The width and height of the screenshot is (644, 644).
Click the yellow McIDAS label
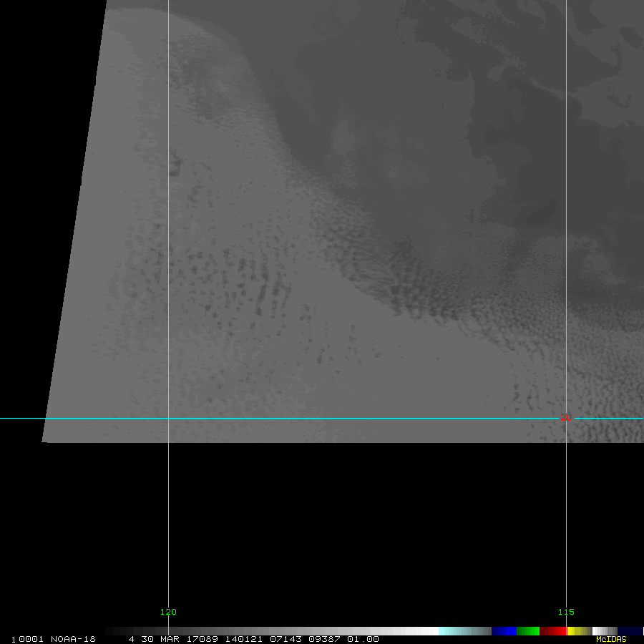611,639
